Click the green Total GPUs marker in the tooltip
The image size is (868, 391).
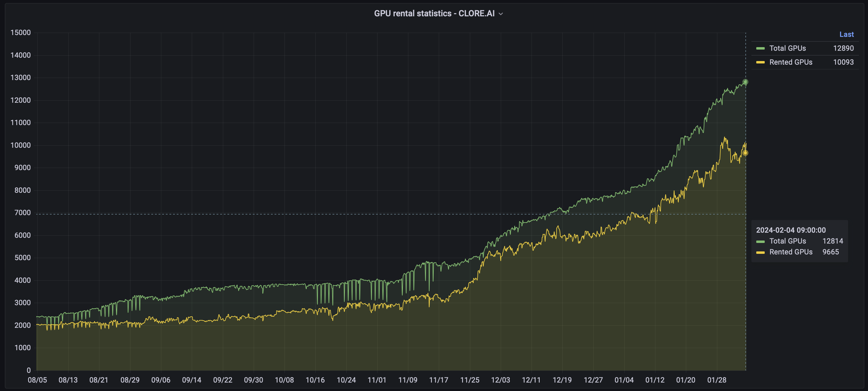click(760, 242)
